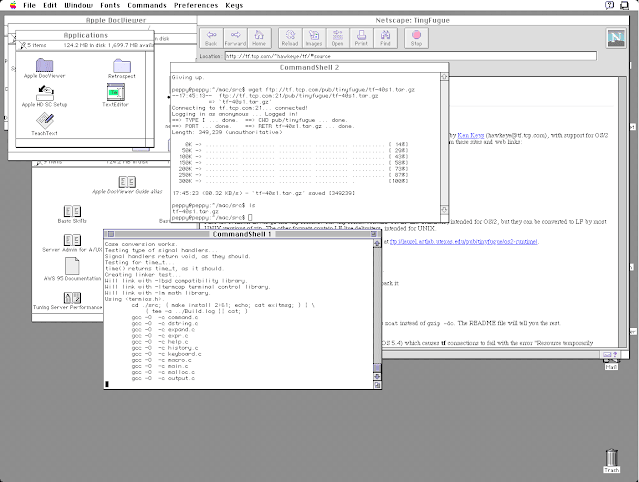Screen dimensions: 639x482
Task: Click the 'tf-40s1.tar.gz' ls output line
Action: [x=195, y=211]
